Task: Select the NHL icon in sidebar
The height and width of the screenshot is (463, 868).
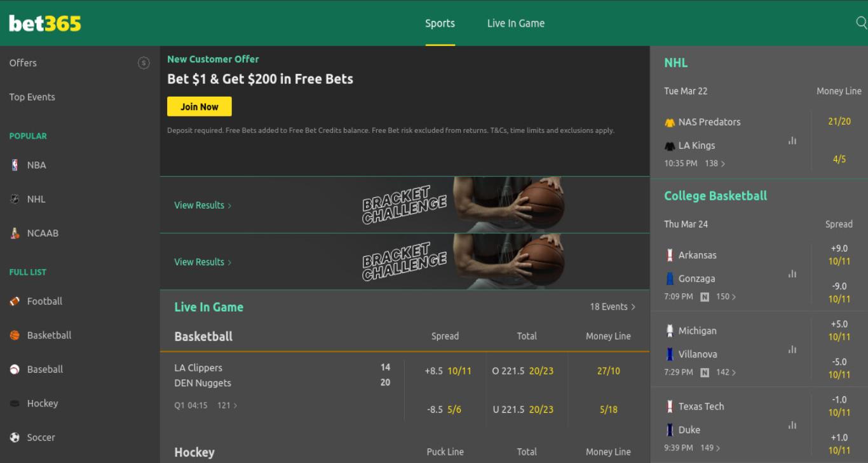Action: [x=15, y=199]
